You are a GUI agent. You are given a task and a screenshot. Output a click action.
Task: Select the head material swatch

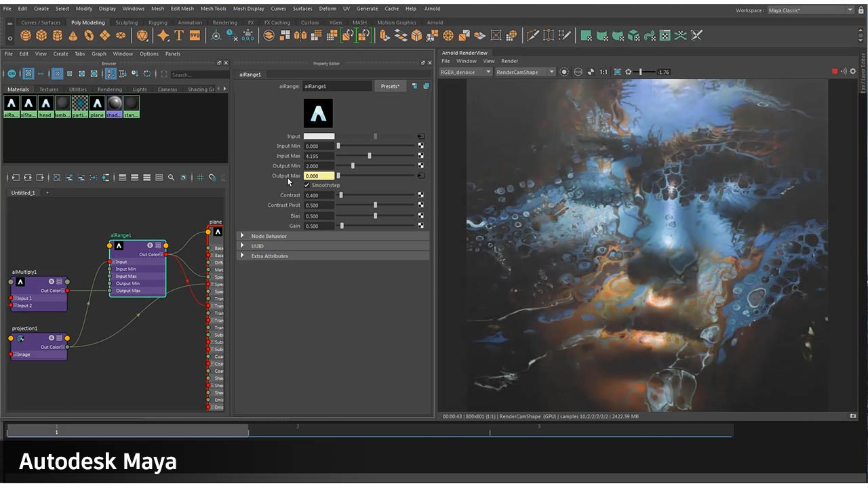pyautogui.click(x=45, y=103)
